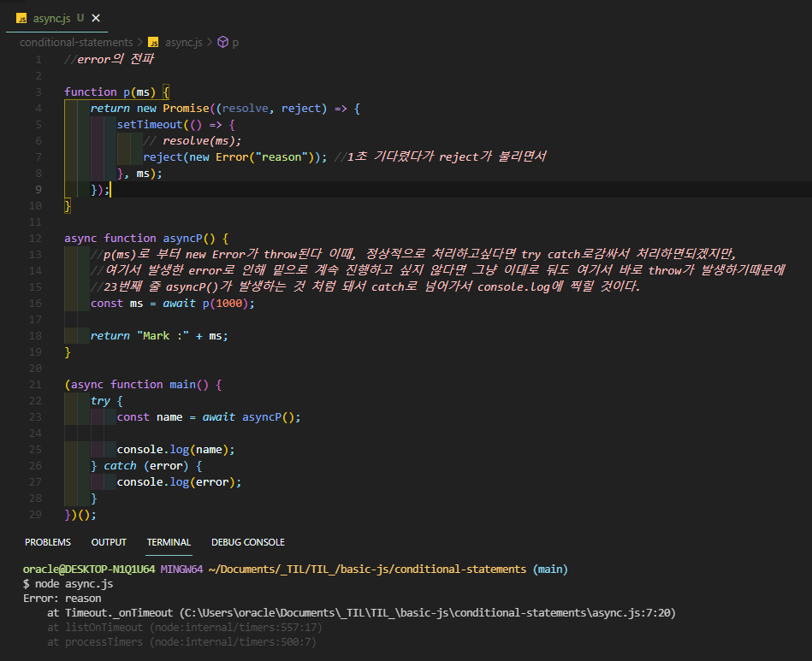Click the JS file icon on the tab
Viewport: 812px width, 661px height.
21,19
